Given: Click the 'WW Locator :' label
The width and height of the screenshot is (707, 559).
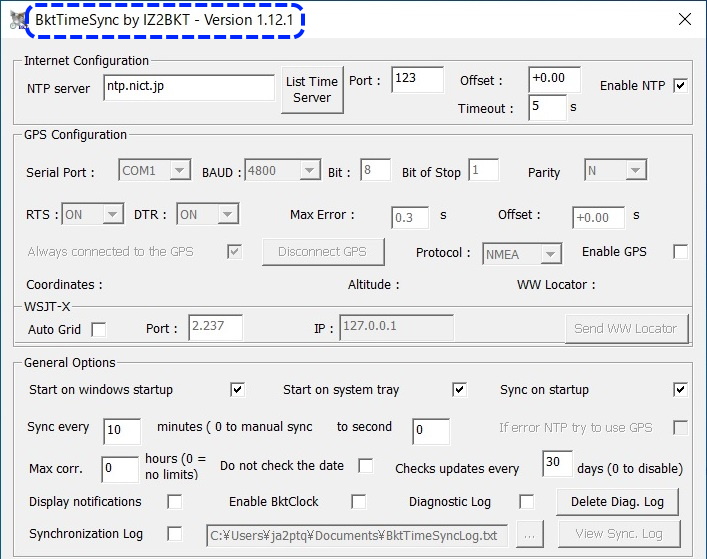Looking at the screenshot, I should point(556,285).
